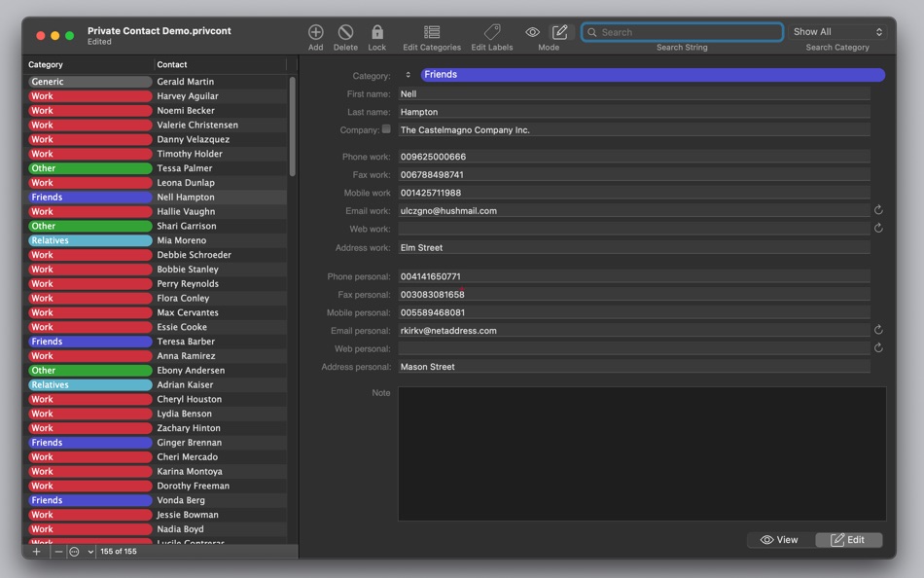
Task: Select contact Harvey Aguilar
Action: [188, 95]
